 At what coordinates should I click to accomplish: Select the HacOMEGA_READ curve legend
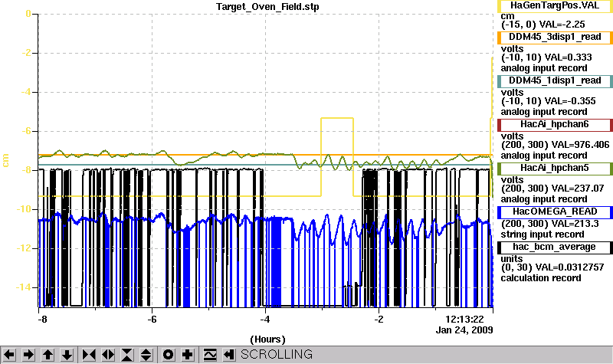tap(555, 212)
